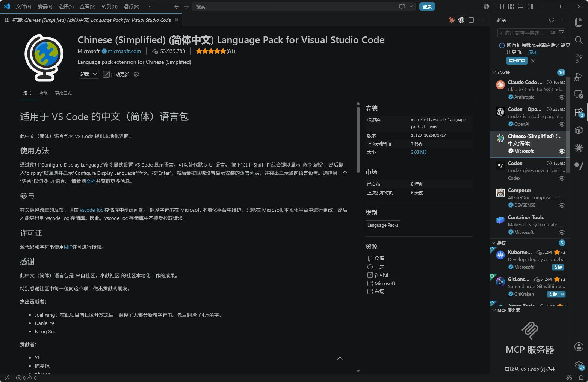
Task: Collapse the 推荐 section
Action: [x=494, y=243]
